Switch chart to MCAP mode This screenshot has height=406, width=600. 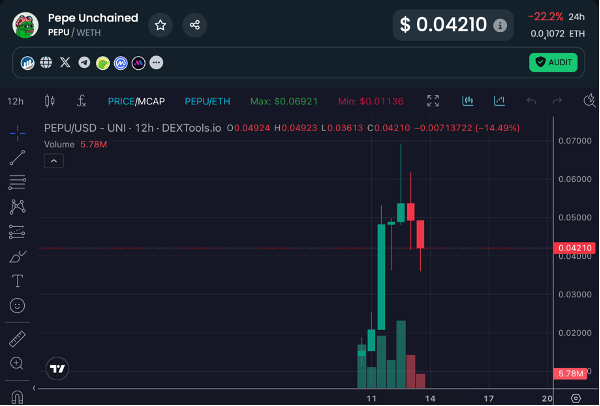click(151, 101)
